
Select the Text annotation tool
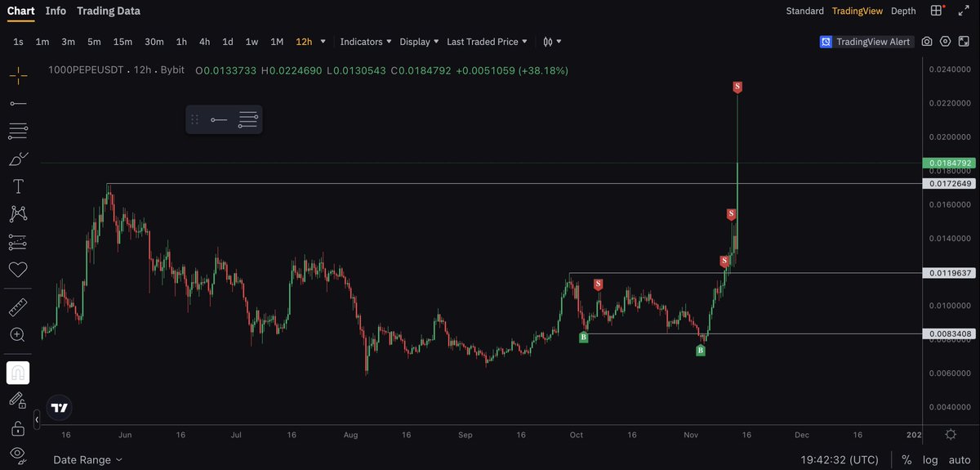coord(18,186)
